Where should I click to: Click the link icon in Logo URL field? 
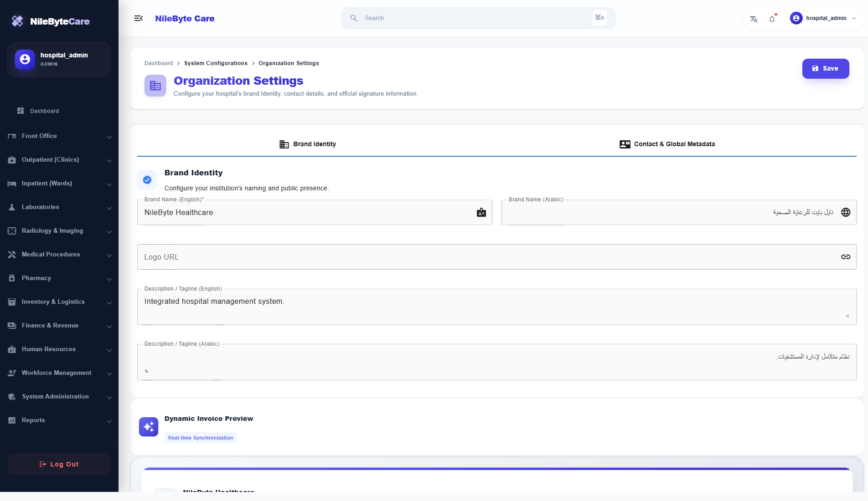coord(846,257)
